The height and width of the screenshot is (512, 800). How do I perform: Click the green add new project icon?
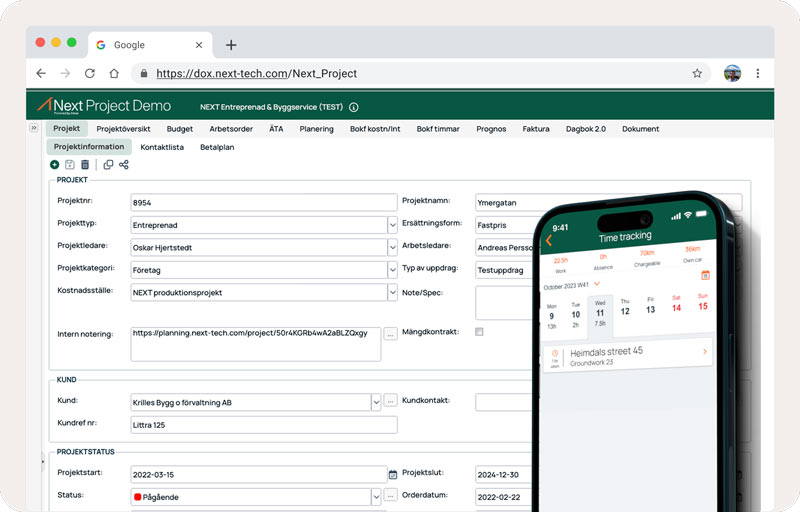tap(55, 165)
